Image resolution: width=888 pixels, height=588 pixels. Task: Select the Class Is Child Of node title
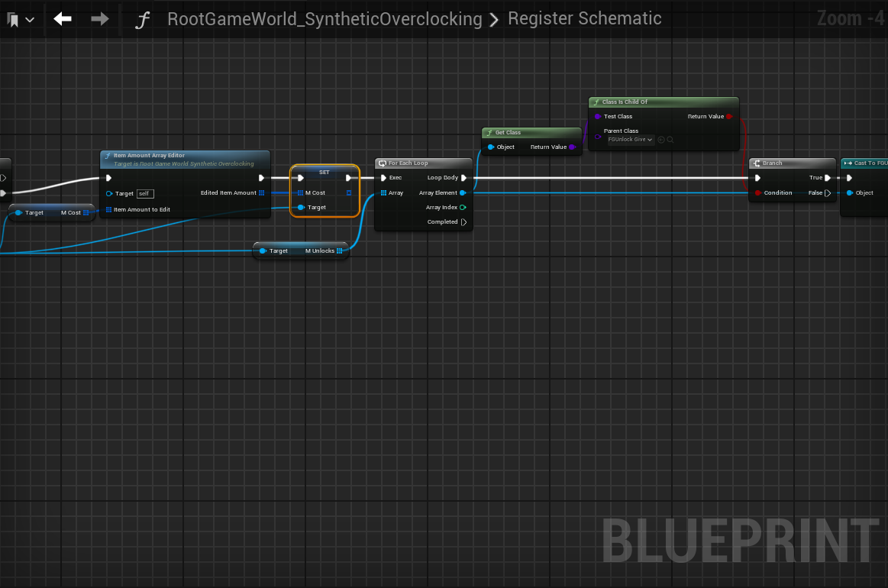tap(625, 102)
